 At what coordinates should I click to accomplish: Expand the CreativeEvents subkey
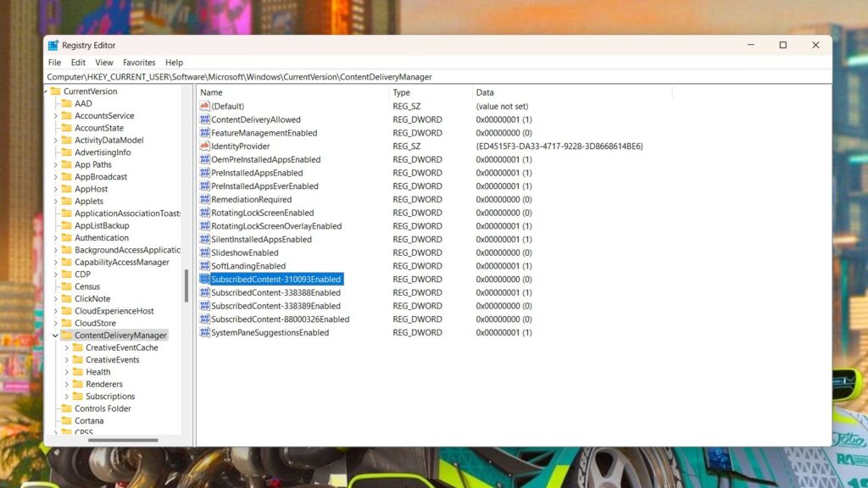click(66, 359)
